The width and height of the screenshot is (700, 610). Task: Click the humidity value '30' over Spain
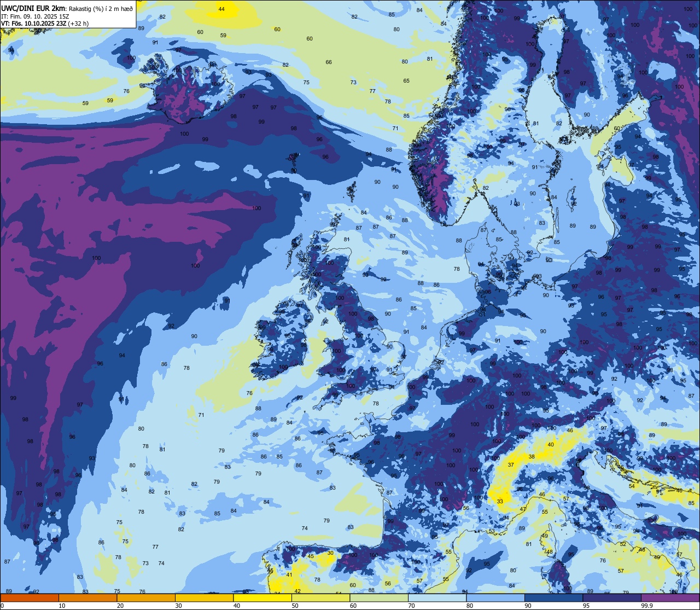pyautogui.click(x=330, y=553)
